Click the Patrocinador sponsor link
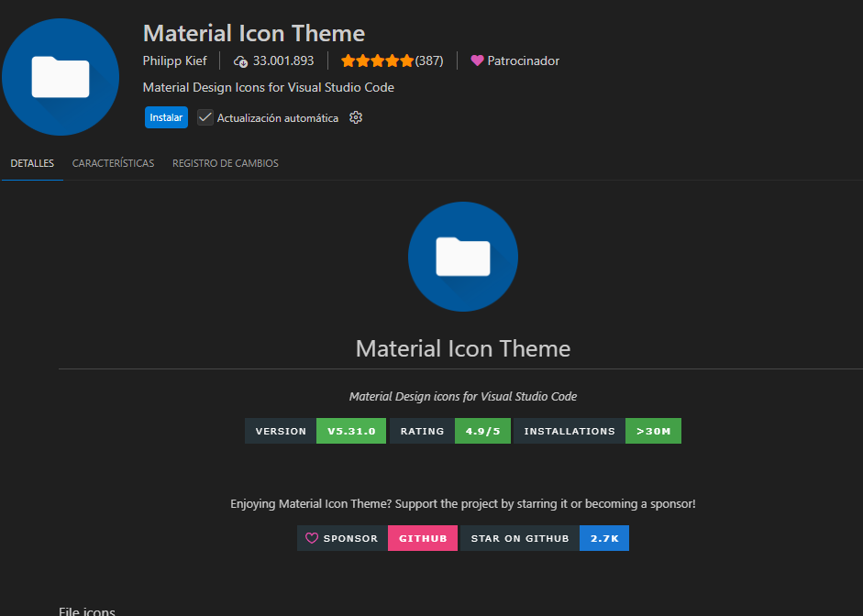This screenshot has width=863, height=616. [x=523, y=61]
